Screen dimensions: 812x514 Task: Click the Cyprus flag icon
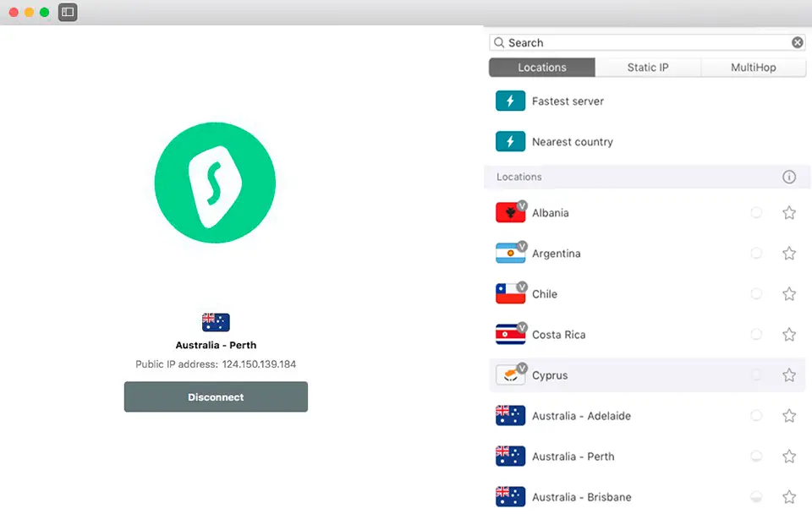tap(510, 375)
